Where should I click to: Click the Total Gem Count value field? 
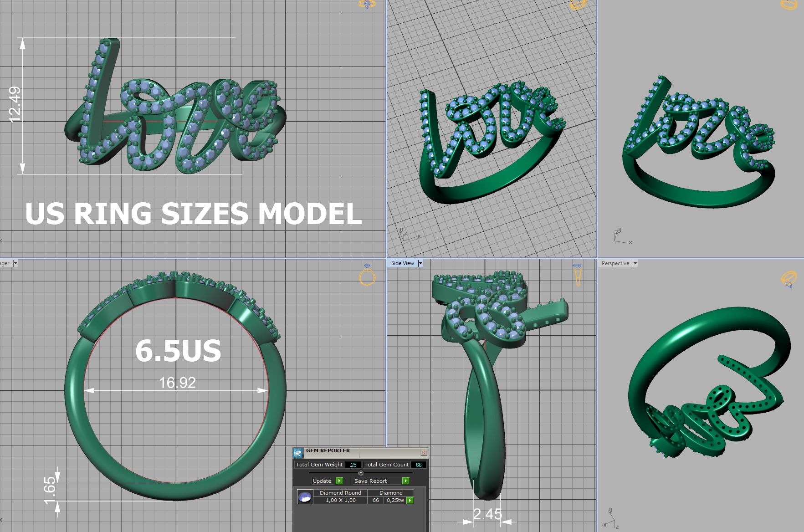click(419, 465)
